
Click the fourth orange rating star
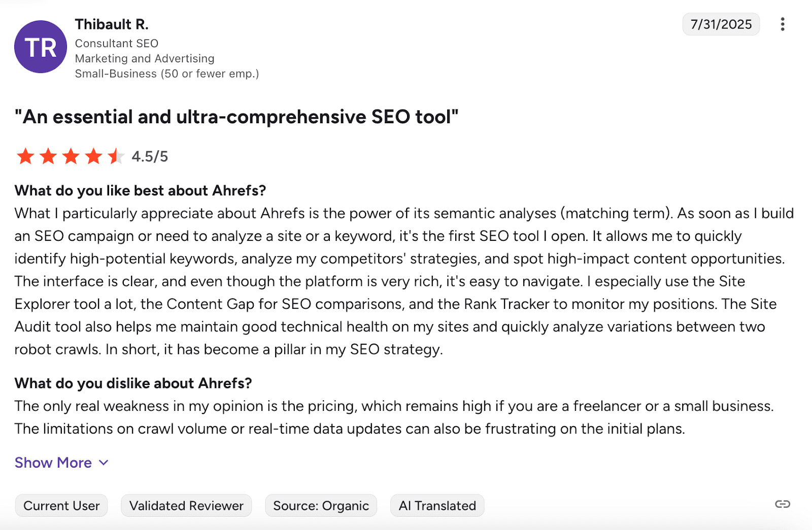click(94, 156)
